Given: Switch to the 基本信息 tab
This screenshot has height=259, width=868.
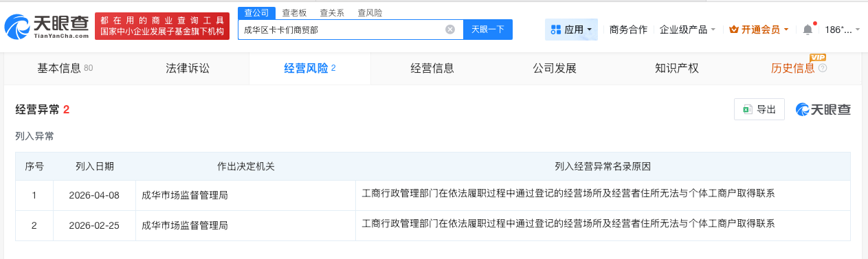Looking at the screenshot, I should click(65, 68).
